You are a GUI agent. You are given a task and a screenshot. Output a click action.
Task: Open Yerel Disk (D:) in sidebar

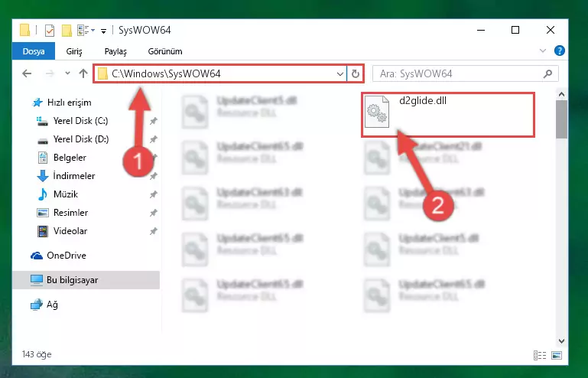[x=81, y=139]
